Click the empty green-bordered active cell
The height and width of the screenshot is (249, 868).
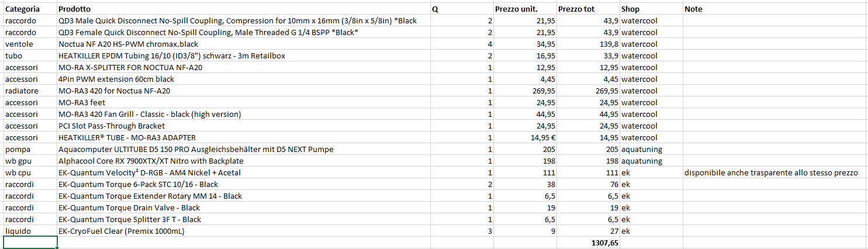pyautogui.click(x=29, y=243)
